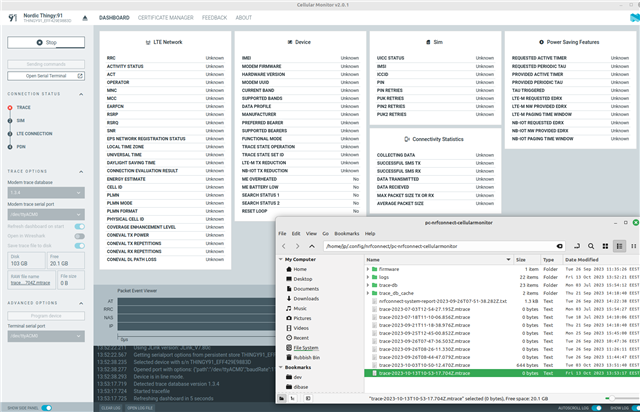Open the About tab
640x412 pixels.
(244, 18)
